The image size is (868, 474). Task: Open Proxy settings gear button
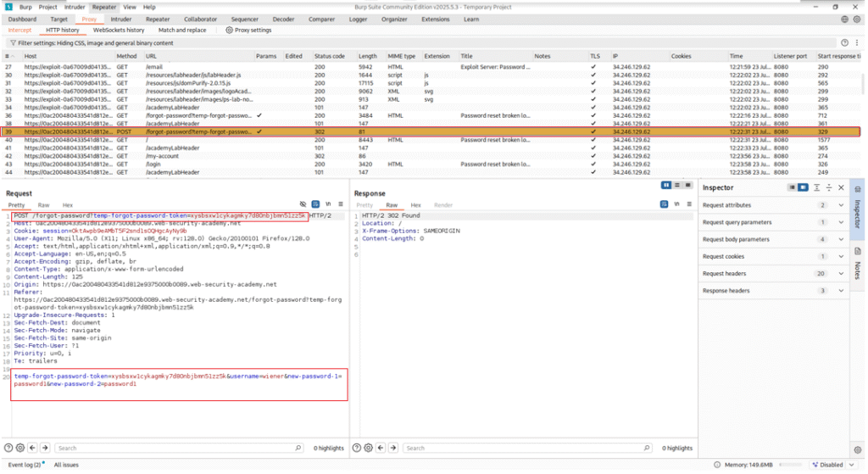click(x=248, y=30)
